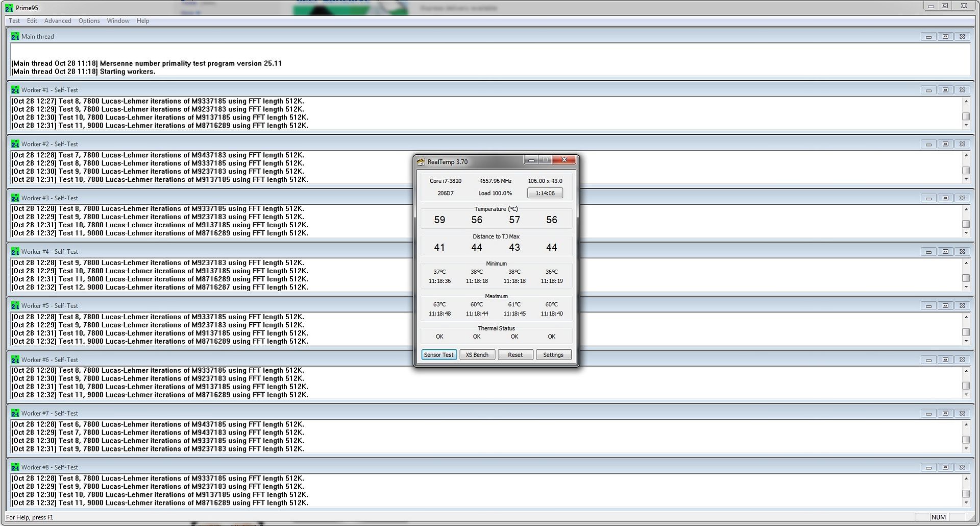This screenshot has width=980, height=526.
Task: Click the Worker #1 Test 8 M9337185 log line
Action: tap(158, 101)
